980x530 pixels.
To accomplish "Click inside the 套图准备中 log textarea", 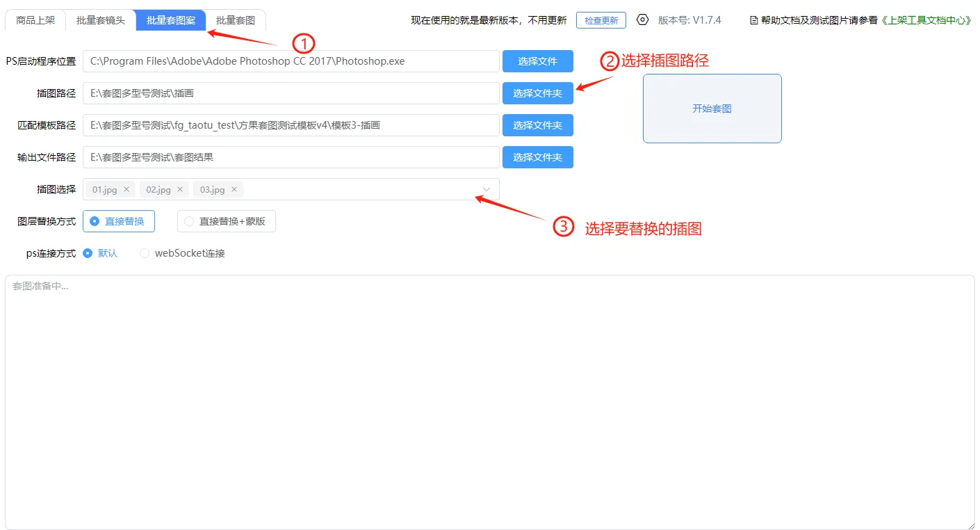I will click(x=490, y=402).
